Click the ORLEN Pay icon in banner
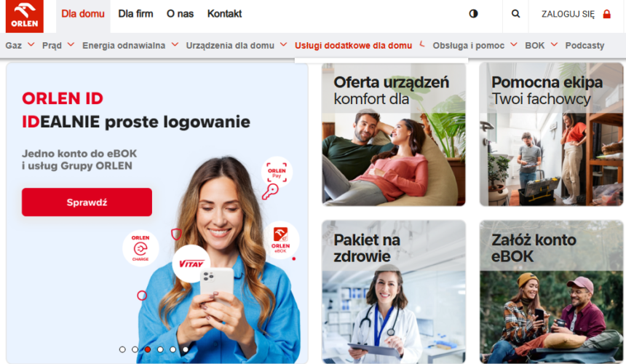This screenshot has height=364, width=626. (x=277, y=172)
